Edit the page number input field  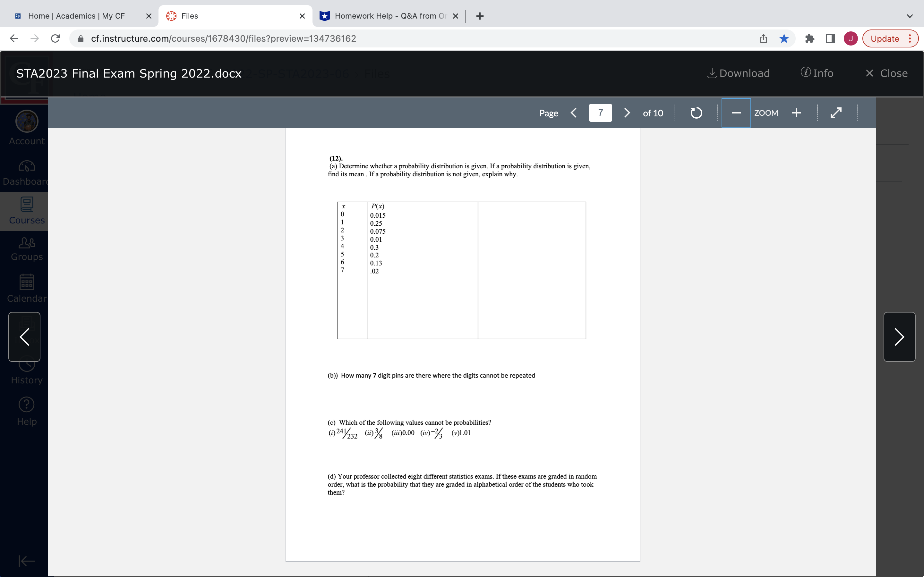(x=600, y=113)
